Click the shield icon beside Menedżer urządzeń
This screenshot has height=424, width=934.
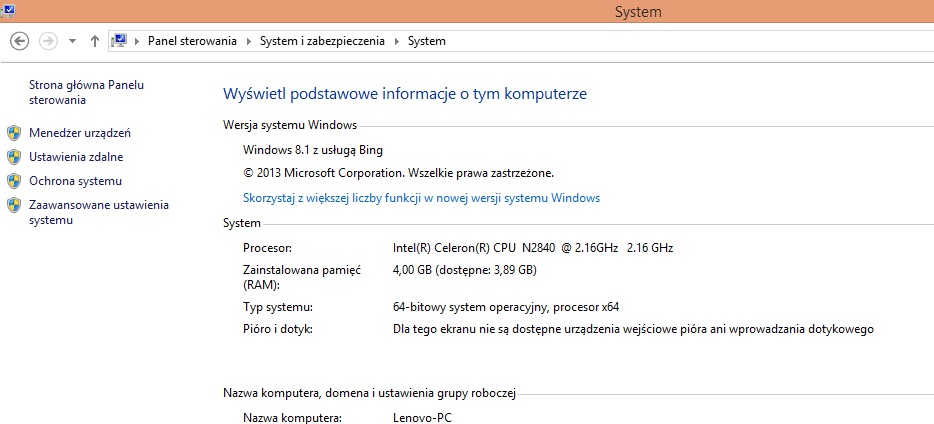pos(14,133)
